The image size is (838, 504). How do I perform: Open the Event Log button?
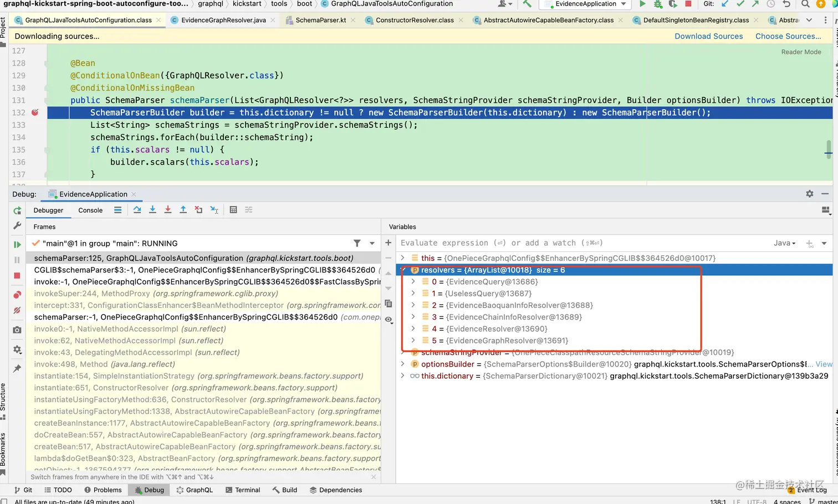pos(808,490)
